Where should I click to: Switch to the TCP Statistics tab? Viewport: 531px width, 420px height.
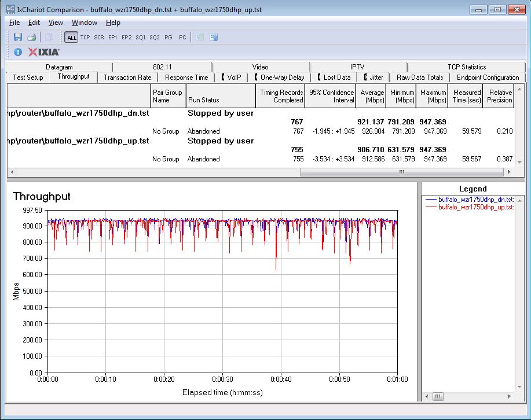click(467, 67)
